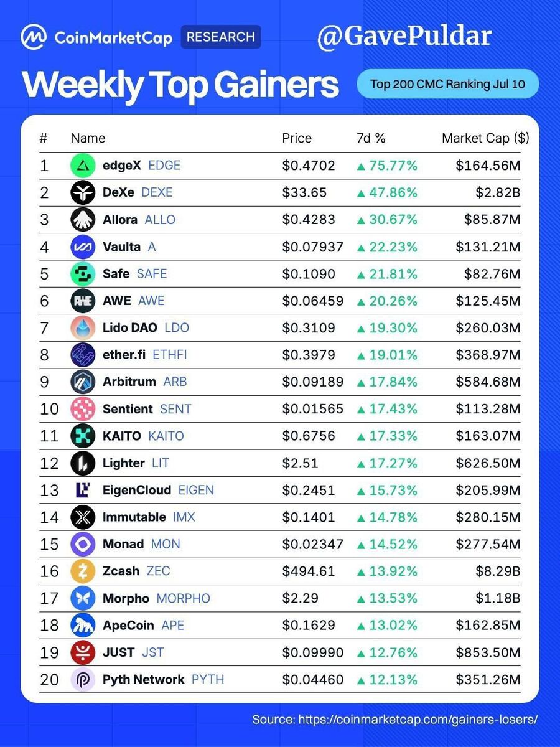Open the Lido DAO droplet icon
Screen dimensions: 560x747
[x=83, y=327]
